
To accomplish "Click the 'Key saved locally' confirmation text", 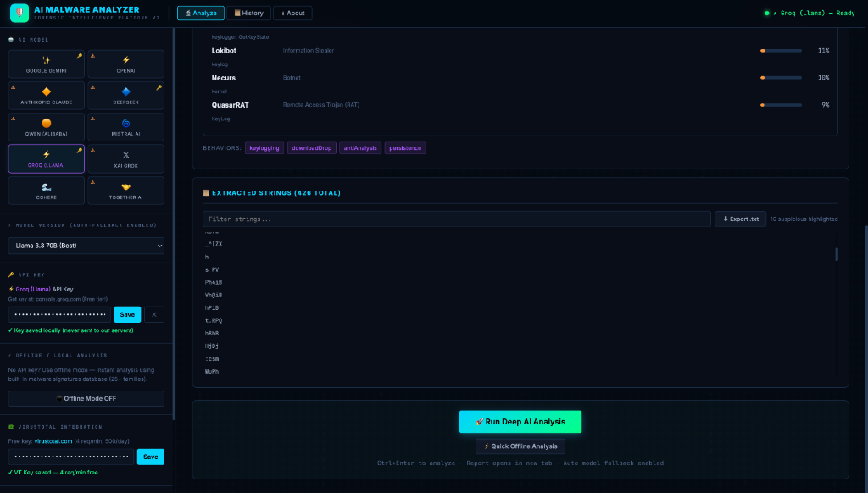I will point(71,330).
